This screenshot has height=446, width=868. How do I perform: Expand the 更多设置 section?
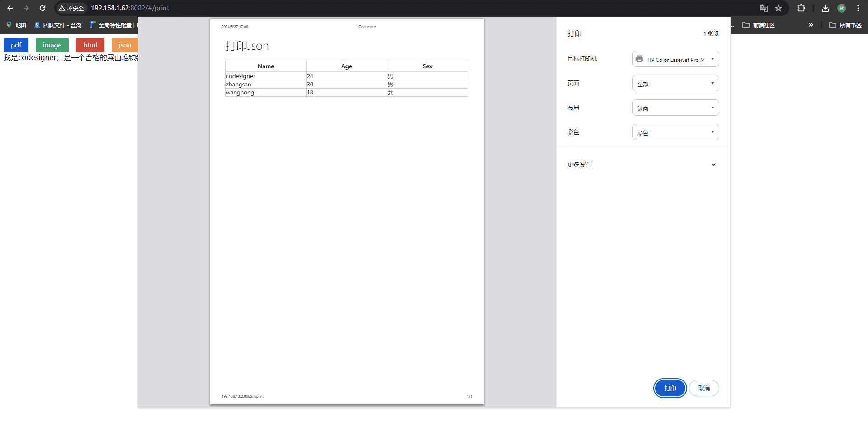click(642, 164)
